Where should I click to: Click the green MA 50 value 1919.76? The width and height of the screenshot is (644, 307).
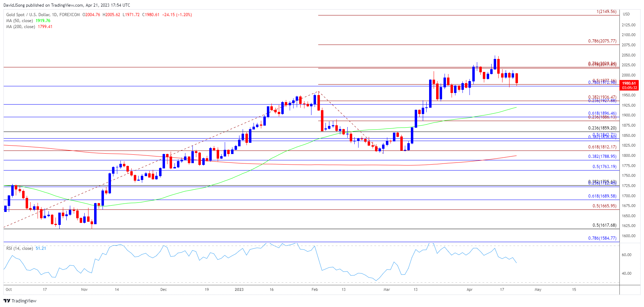tap(43, 21)
